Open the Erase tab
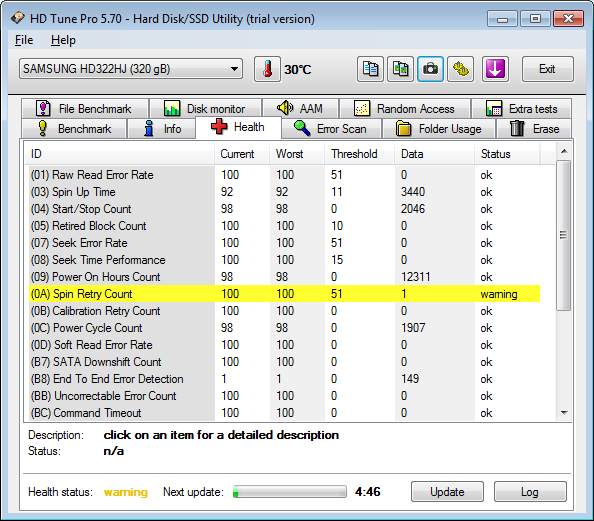Viewport: 594px width, 521px height. pos(534,129)
